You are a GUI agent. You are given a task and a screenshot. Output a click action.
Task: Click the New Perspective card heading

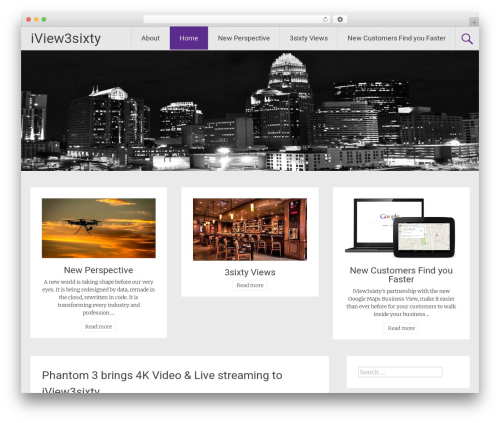pos(98,270)
